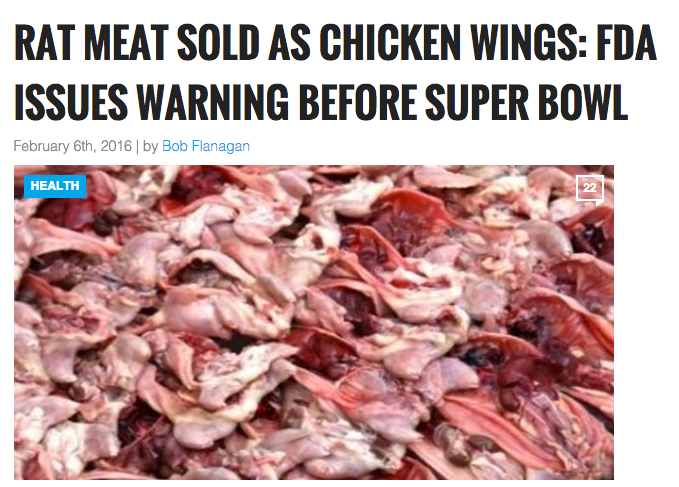Click the headline line starting "RAT MEAT SOLD"
The width and height of the screenshot is (679, 487).
[x=336, y=42]
